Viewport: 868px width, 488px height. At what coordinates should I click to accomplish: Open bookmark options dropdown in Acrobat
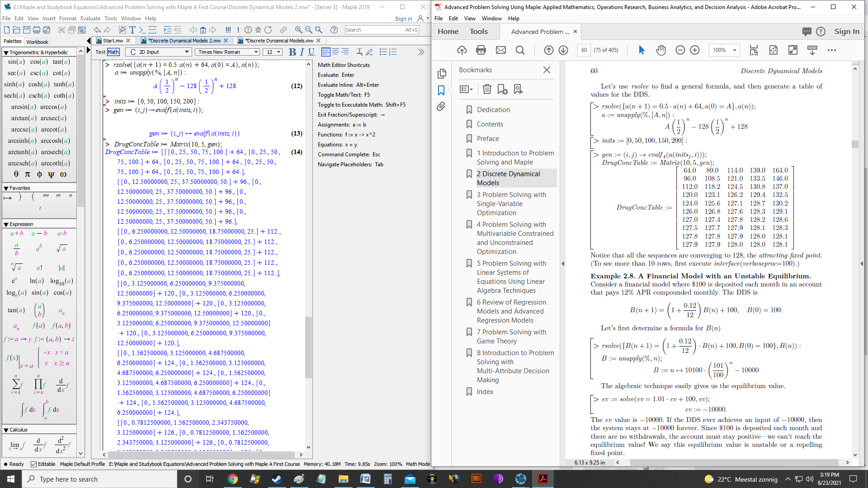466,89
